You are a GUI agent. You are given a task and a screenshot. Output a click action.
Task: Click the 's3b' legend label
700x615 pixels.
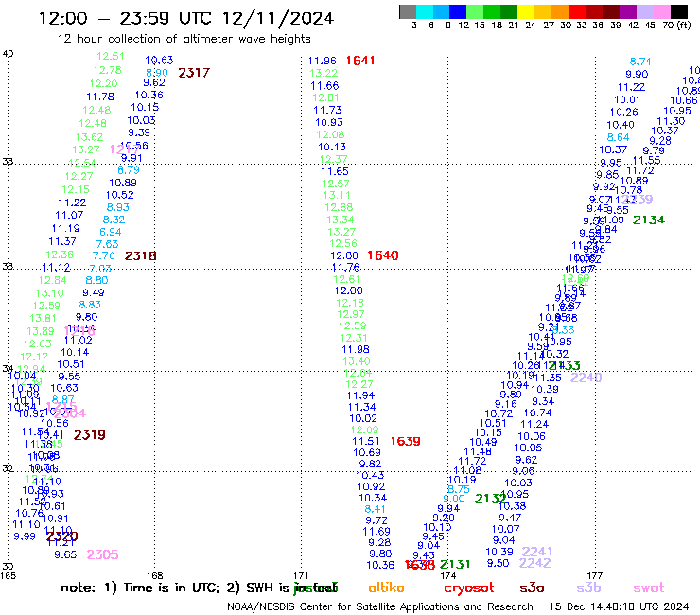[x=588, y=588]
